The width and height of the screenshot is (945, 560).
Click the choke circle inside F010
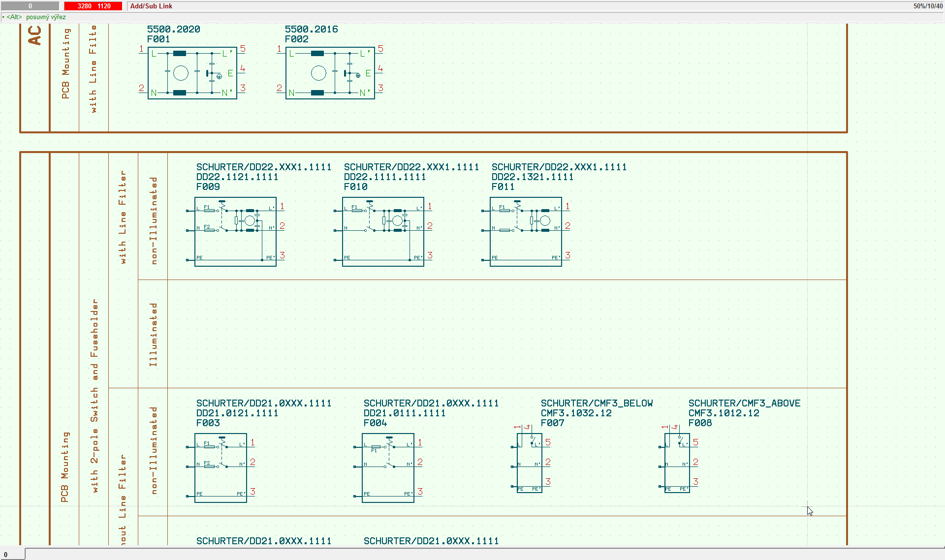pyautogui.click(x=398, y=220)
